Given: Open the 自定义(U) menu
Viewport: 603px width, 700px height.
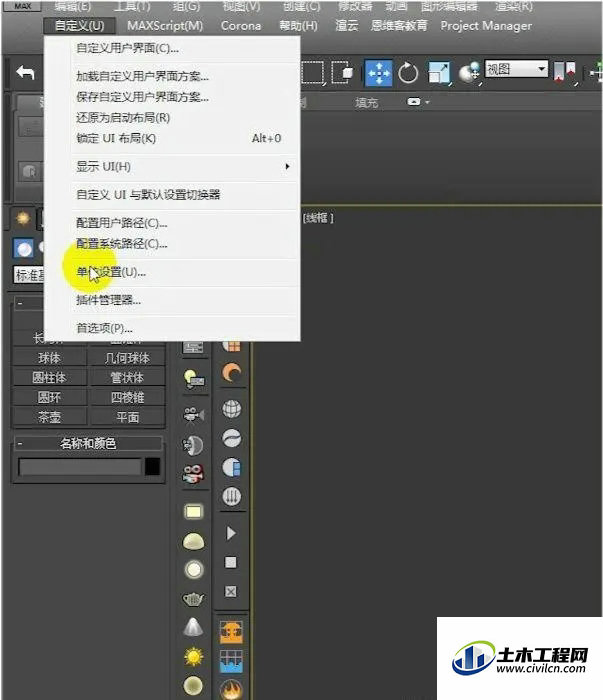Looking at the screenshot, I should point(79,25).
